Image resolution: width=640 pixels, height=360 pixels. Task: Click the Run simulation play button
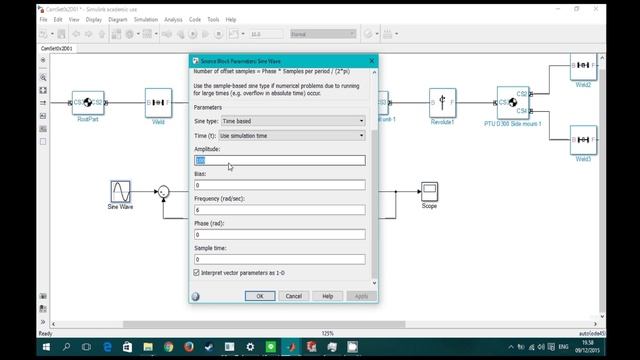tap(193, 34)
